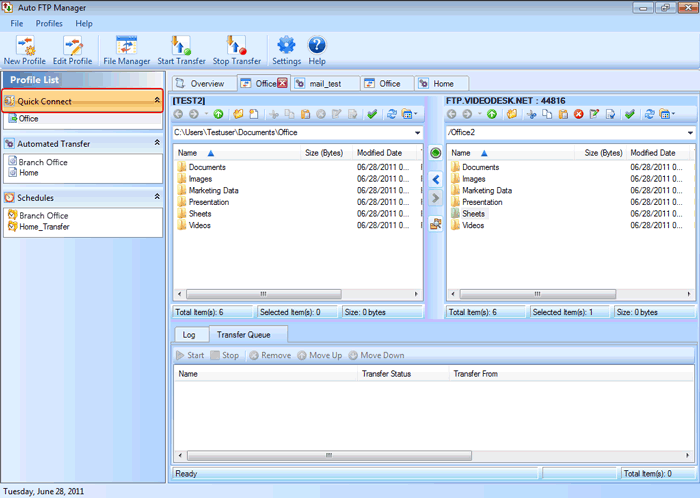Click the green connect icon between panes
Screen dimensions: 700x498
click(435, 153)
